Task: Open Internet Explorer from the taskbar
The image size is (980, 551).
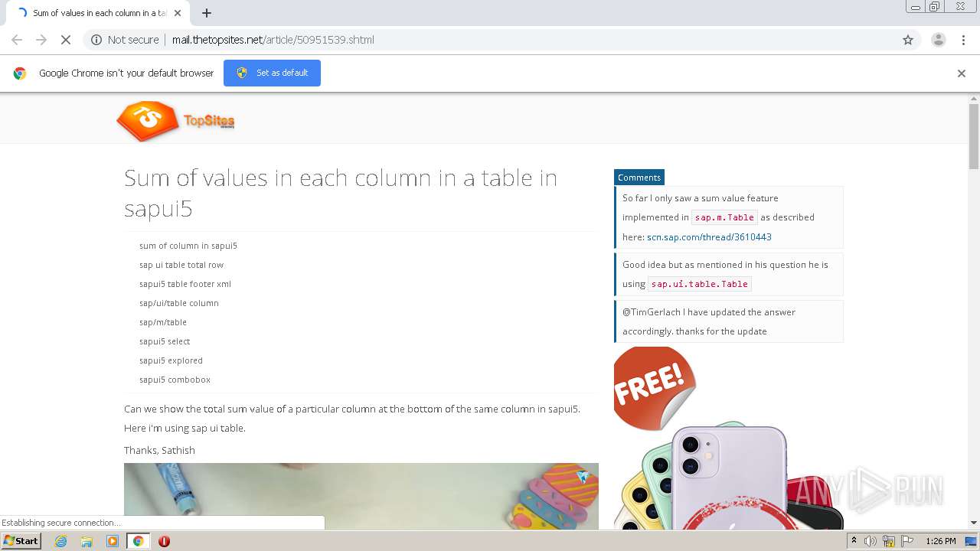Action: 61,541
